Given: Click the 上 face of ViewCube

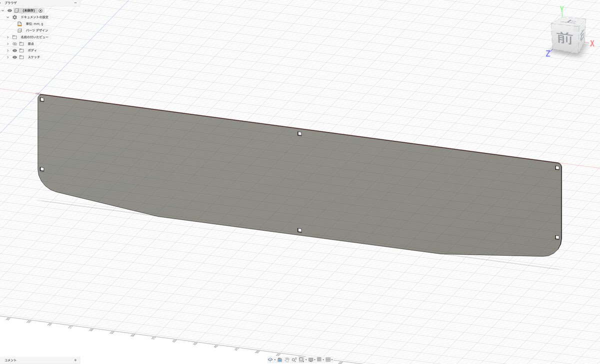Looking at the screenshot, I should [x=568, y=22].
